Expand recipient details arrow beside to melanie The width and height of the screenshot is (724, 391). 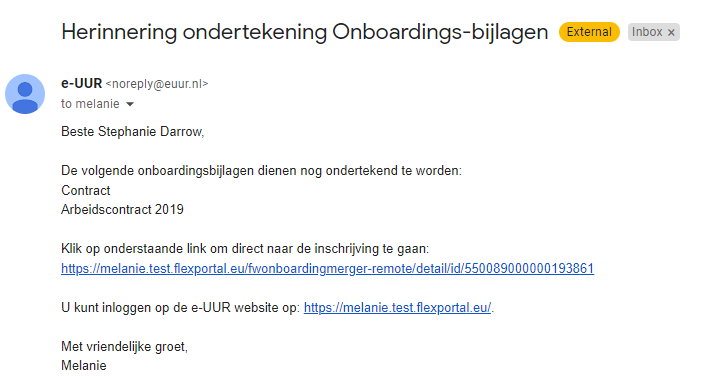click(130, 104)
